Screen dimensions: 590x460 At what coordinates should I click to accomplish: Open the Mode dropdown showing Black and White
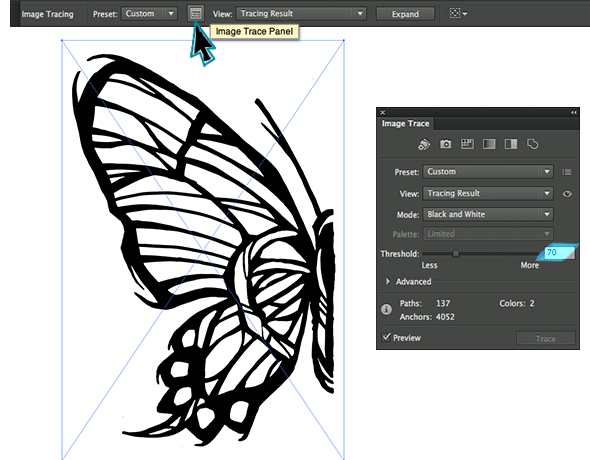488,214
